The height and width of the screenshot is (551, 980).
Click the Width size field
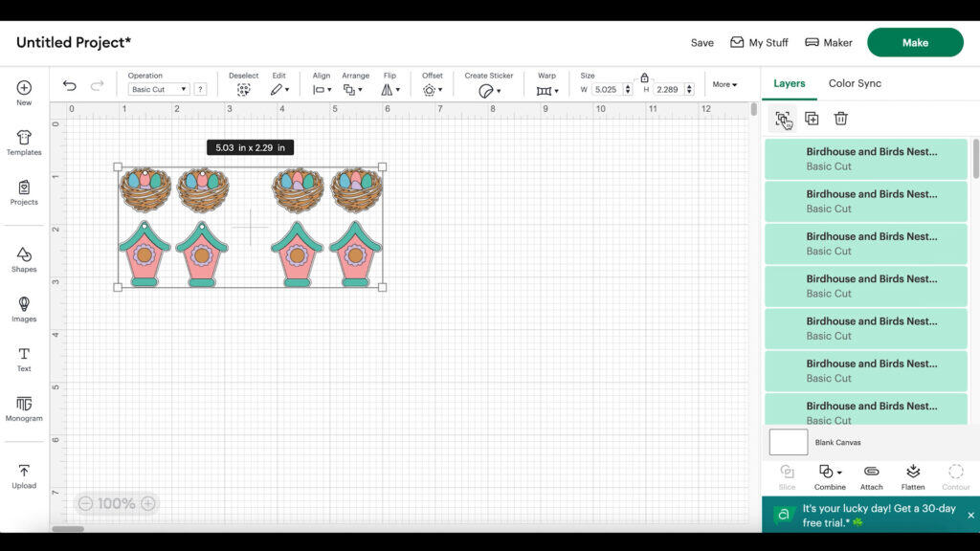click(x=606, y=89)
